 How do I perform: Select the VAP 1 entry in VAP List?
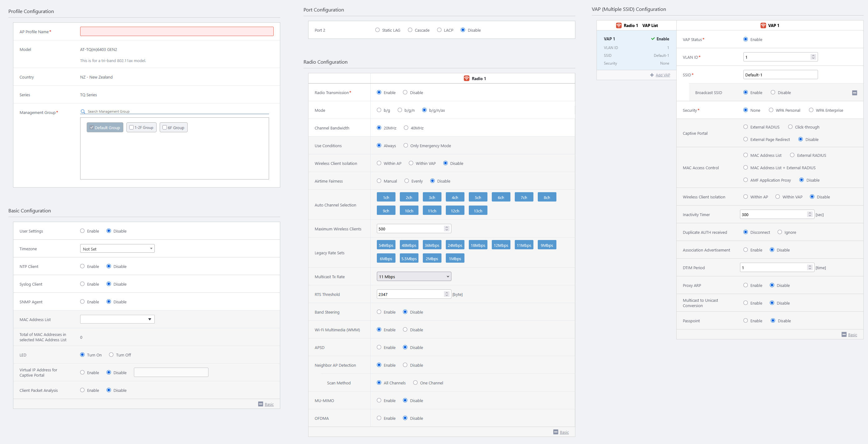coord(636,51)
